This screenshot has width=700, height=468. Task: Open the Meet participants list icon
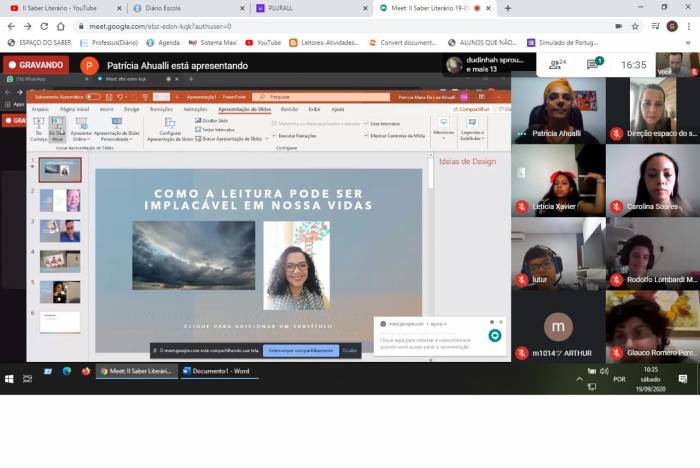(x=556, y=65)
